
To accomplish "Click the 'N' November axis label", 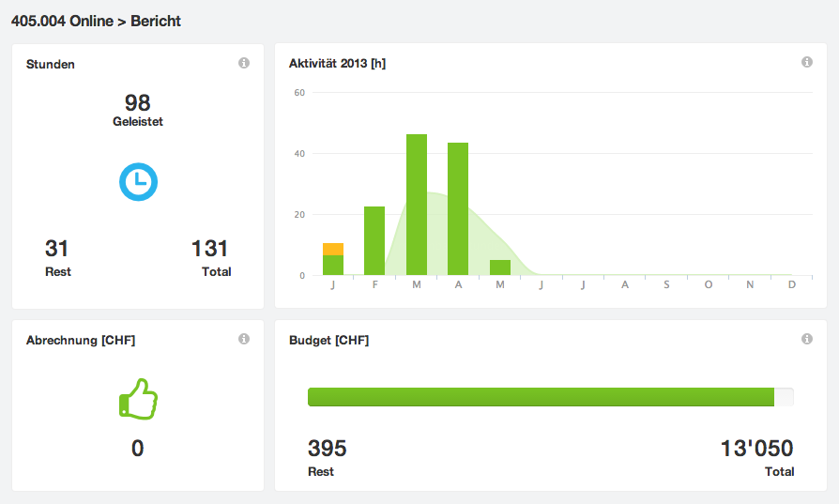I will (750, 284).
